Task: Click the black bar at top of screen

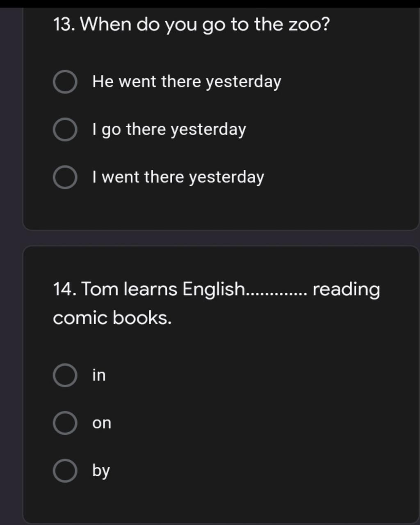Action: point(210,4)
